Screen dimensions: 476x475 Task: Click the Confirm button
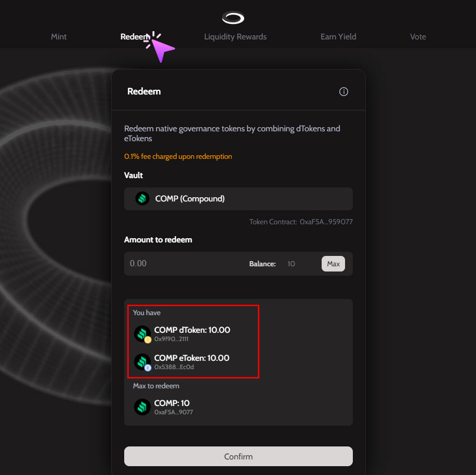239,457
